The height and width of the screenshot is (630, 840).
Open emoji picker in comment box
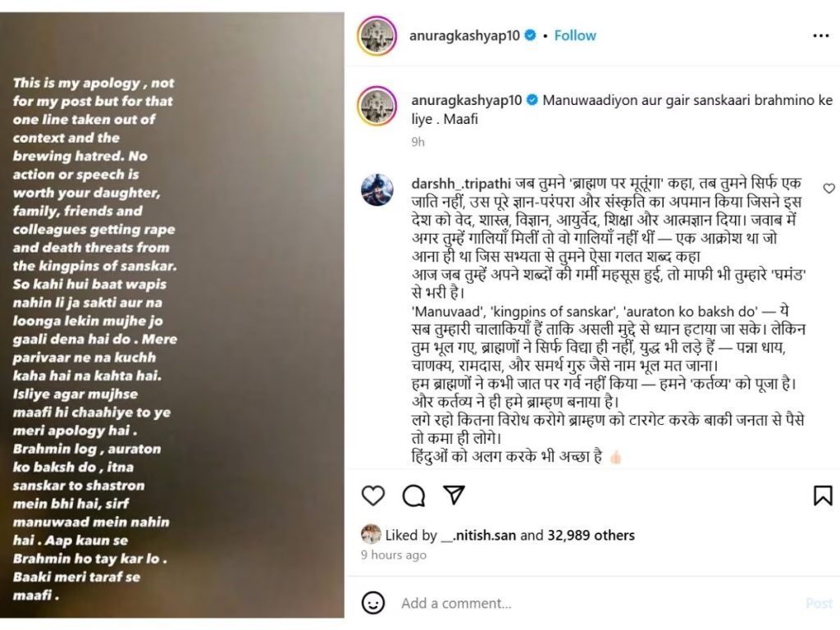[373, 603]
